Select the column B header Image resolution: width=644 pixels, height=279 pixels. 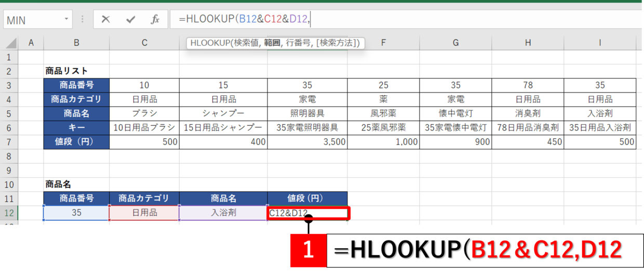(x=76, y=43)
